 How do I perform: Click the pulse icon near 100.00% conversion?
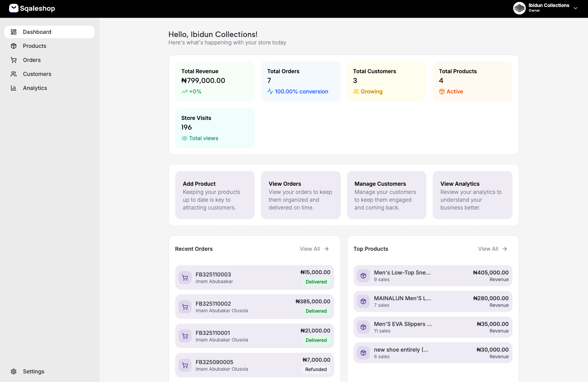pos(270,92)
